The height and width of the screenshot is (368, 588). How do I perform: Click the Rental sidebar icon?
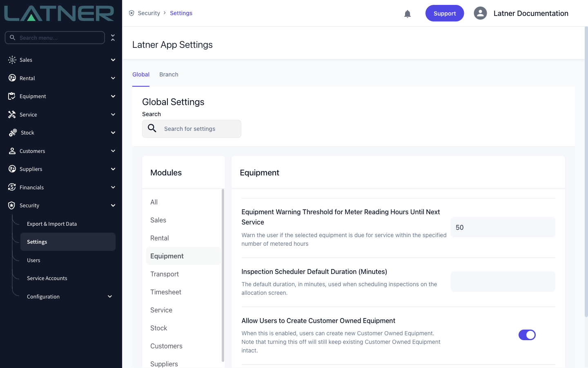pyautogui.click(x=12, y=78)
